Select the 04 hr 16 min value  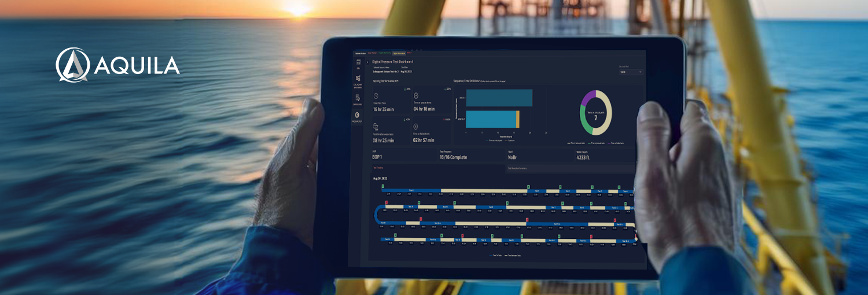click(424, 109)
